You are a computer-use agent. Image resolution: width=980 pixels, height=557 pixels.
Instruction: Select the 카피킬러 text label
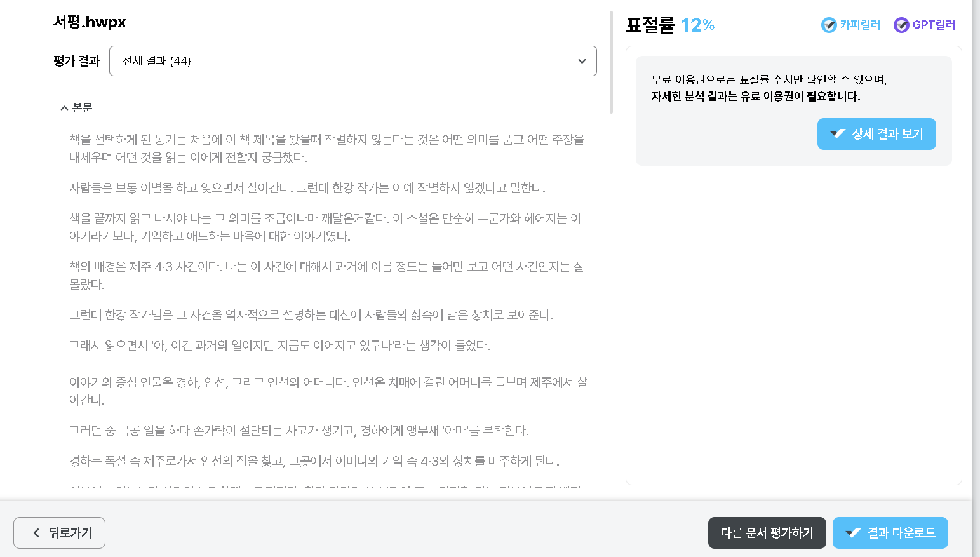[x=860, y=25]
